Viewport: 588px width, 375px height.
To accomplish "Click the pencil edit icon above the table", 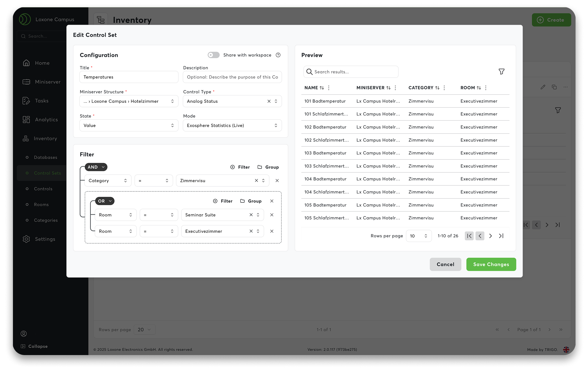I will (543, 87).
